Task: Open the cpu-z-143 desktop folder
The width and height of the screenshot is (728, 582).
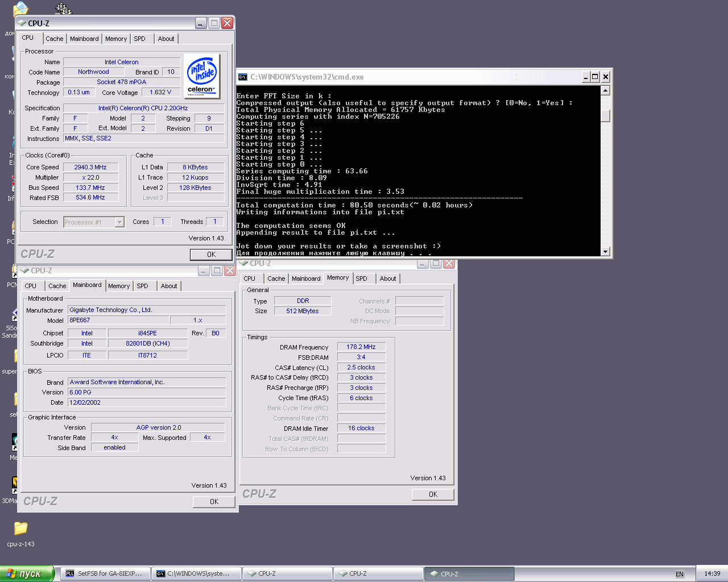Action: click(x=20, y=534)
